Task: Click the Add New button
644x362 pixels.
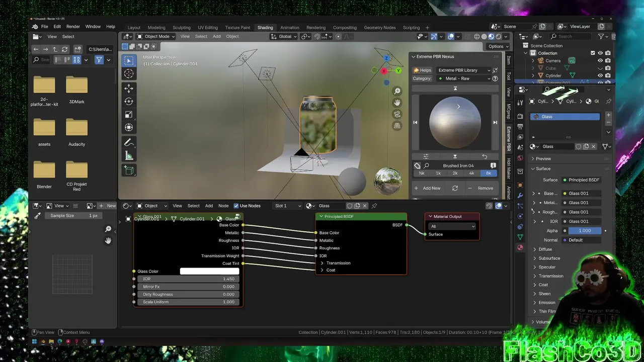Action: 427,188
